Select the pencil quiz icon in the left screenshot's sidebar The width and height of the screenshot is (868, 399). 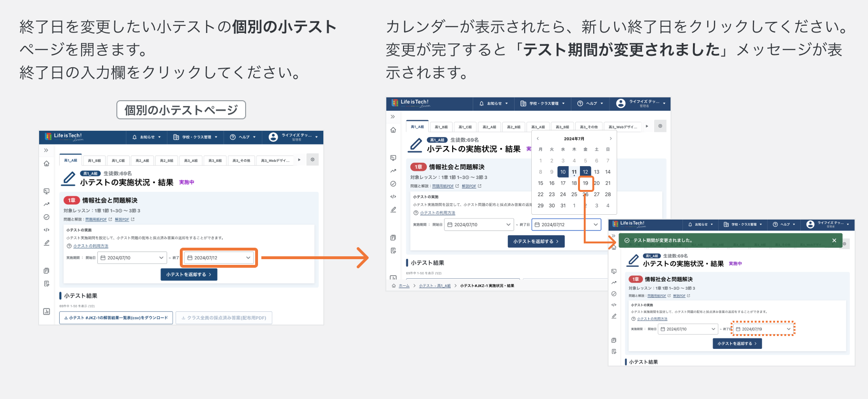(46, 243)
